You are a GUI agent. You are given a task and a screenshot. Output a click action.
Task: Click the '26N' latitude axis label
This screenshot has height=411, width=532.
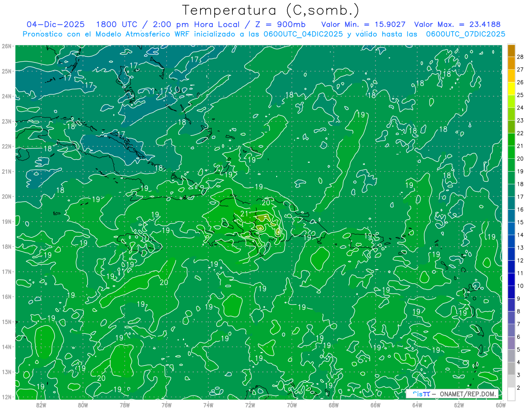[x=7, y=46]
